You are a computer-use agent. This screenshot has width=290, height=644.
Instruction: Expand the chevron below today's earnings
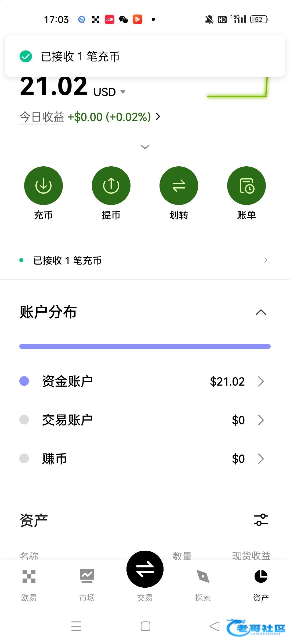tap(145, 147)
